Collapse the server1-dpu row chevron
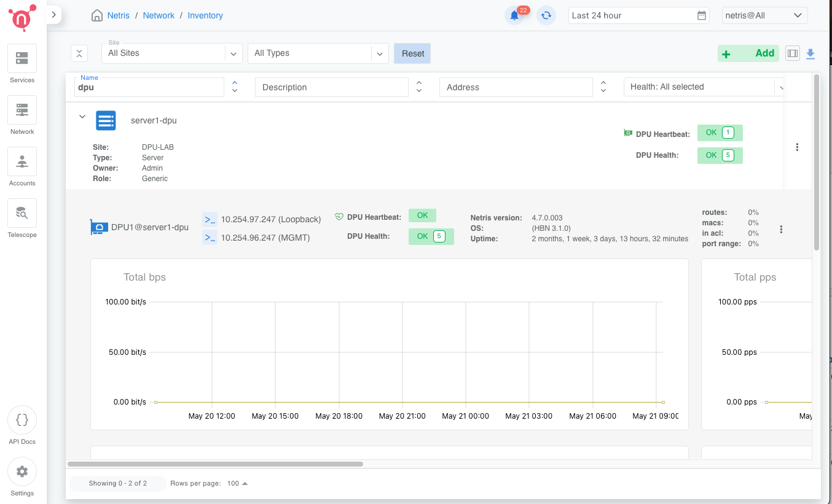 click(x=82, y=117)
